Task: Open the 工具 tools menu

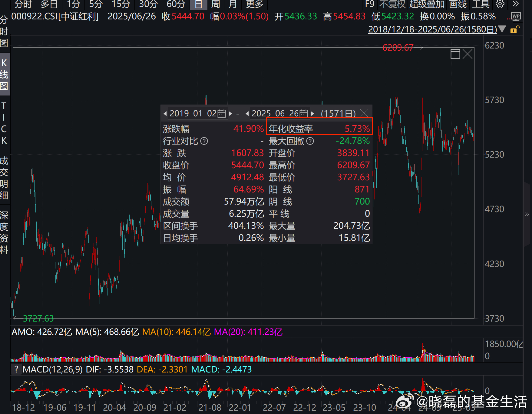Action: 481,4
